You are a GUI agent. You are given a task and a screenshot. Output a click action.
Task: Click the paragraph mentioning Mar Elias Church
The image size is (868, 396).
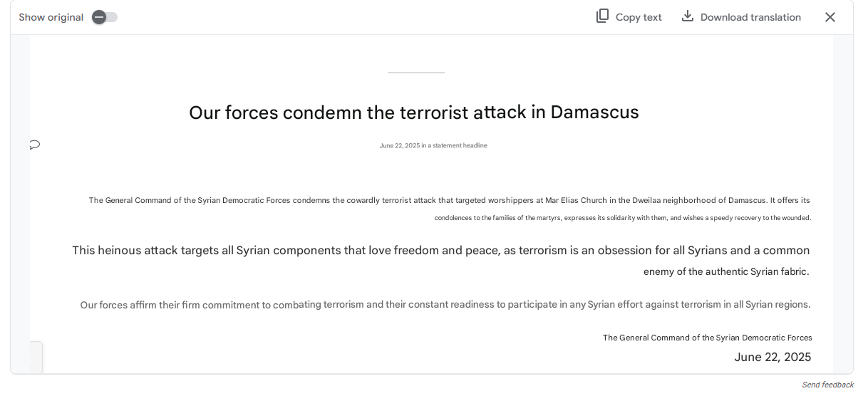pos(450,209)
